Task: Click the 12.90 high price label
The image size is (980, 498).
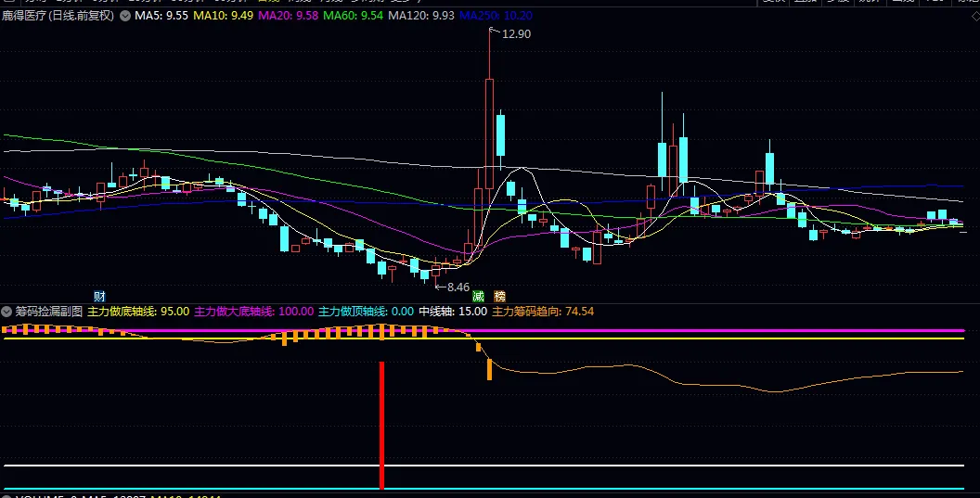Action: coord(516,33)
